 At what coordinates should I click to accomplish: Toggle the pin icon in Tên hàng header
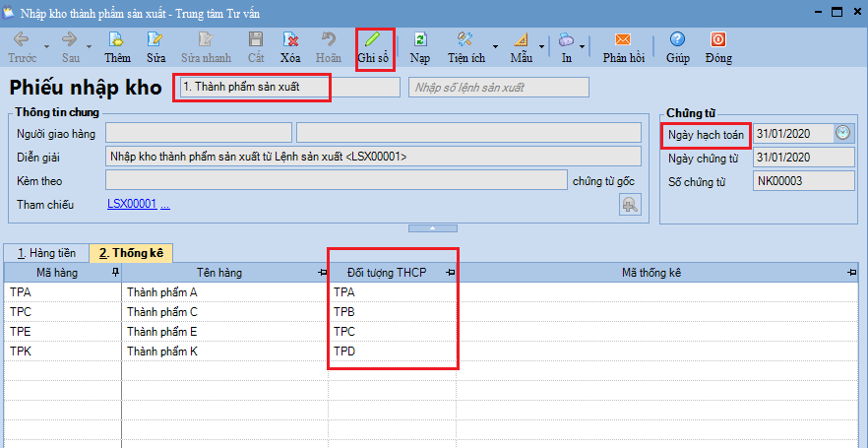323,272
